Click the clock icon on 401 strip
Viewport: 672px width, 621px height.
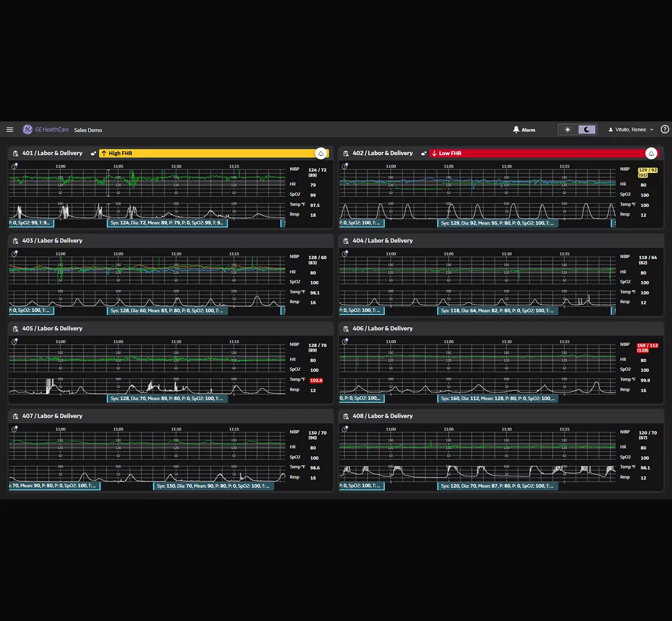14,166
